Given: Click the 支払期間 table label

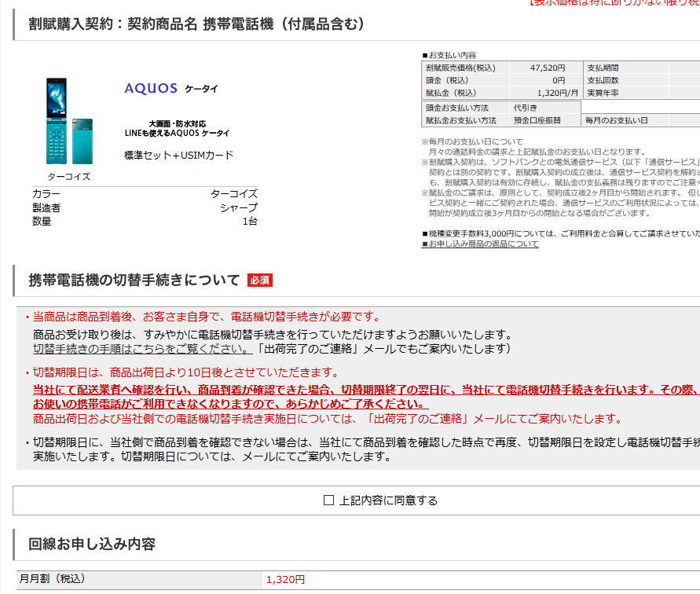Looking at the screenshot, I should [603, 68].
